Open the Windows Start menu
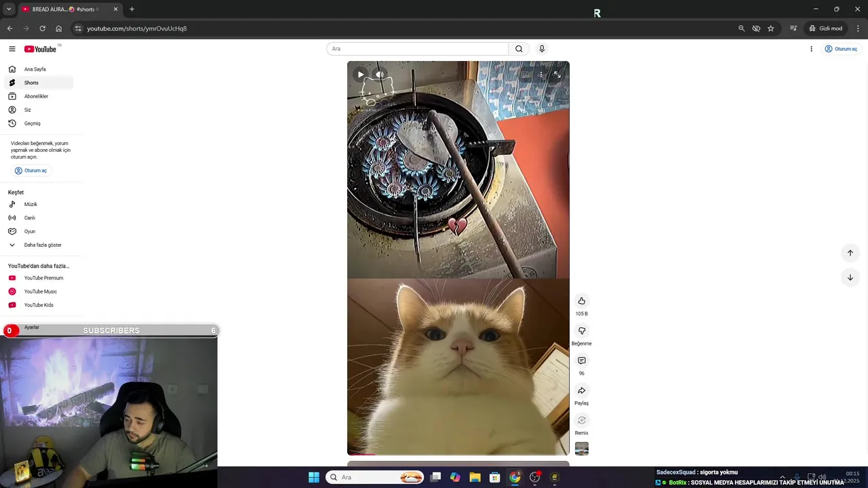868x488 pixels. [x=313, y=477]
